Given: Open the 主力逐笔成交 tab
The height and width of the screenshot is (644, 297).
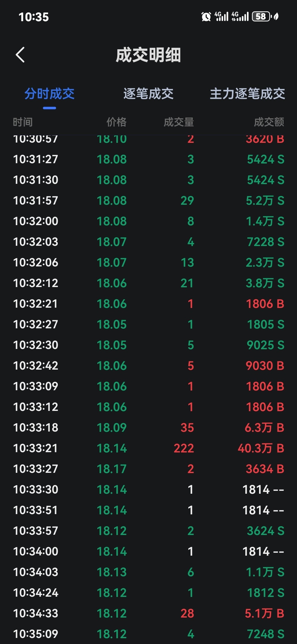Looking at the screenshot, I should coord(248,94).
